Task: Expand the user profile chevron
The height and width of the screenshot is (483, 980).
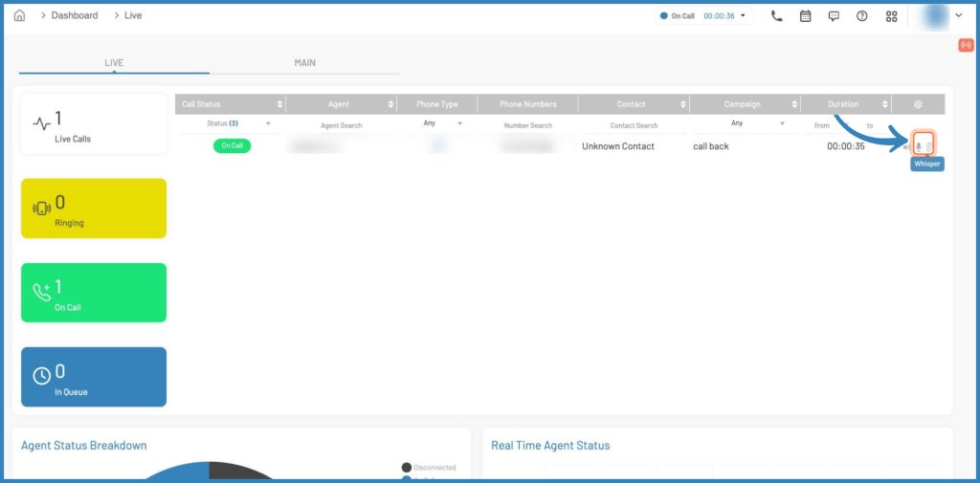Action: 958,16
